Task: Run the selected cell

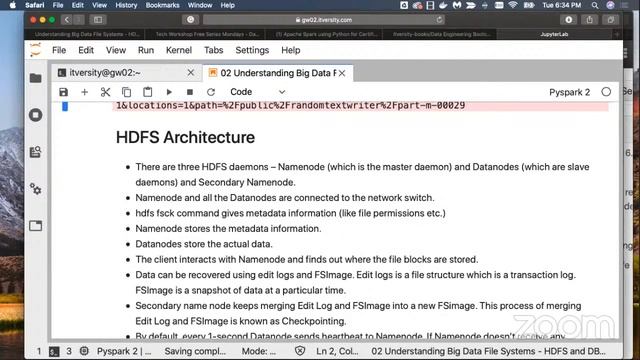Action: point(169,92)
